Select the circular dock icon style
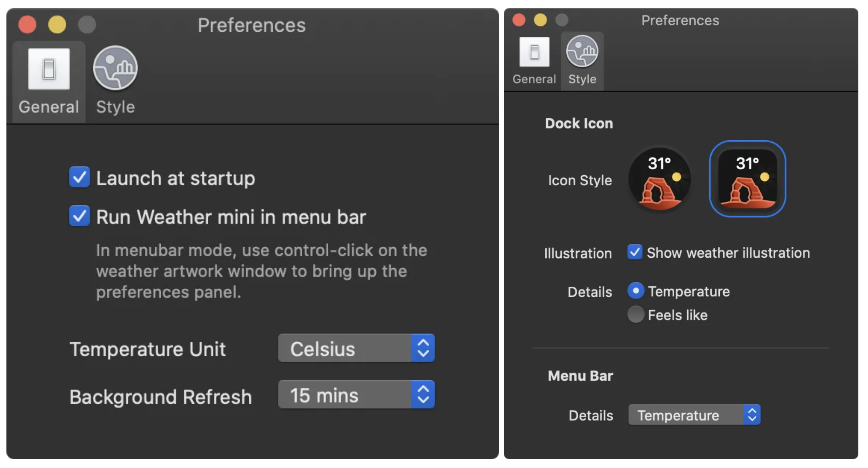Image resolution: width=868 pixels, height=468 pixels. pyautogui.click(x=659, y=180)
